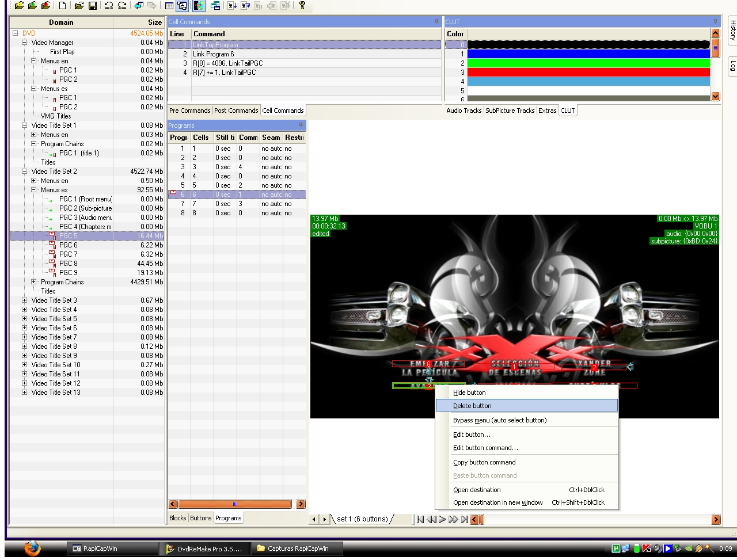
Task: Click the blue back-arrow navigation icon
Action: click(139, 6)
